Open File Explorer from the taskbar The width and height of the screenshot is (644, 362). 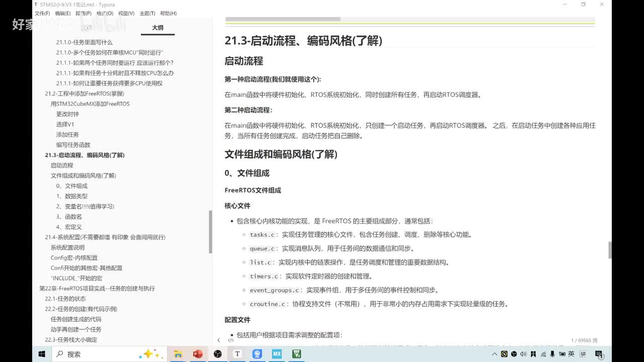tap(178, 354)
